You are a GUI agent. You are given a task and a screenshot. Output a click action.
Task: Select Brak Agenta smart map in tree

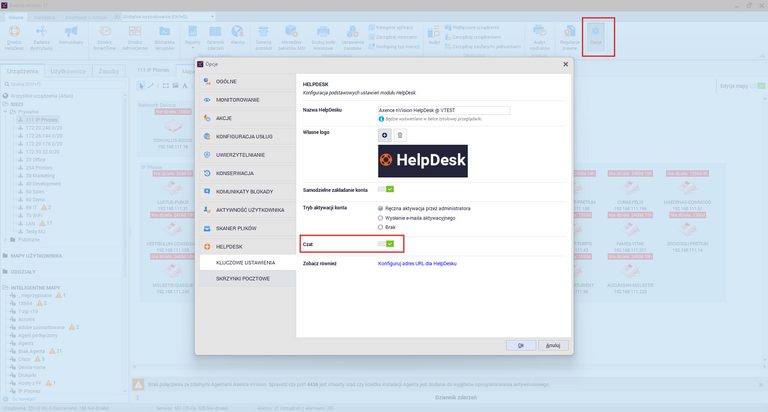click(31, 351)
